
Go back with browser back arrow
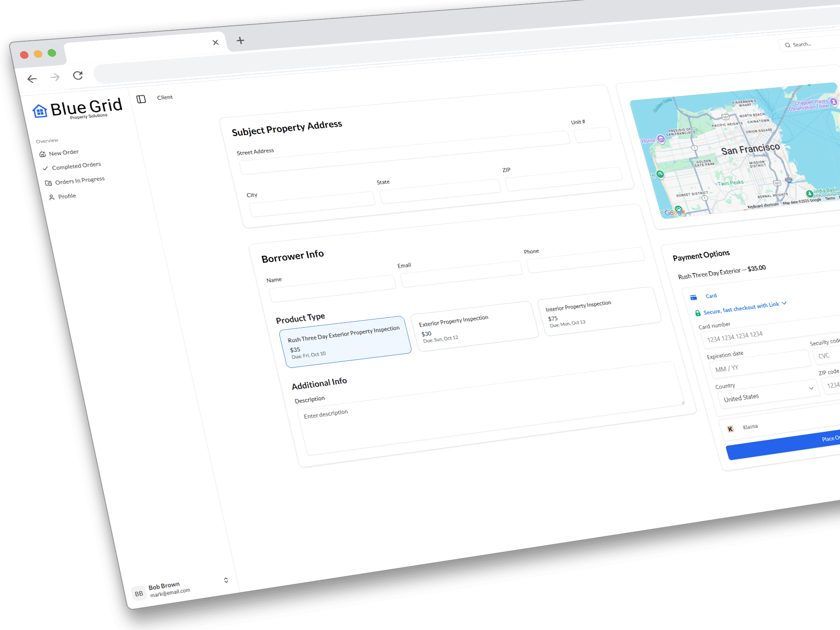(32, 79)
